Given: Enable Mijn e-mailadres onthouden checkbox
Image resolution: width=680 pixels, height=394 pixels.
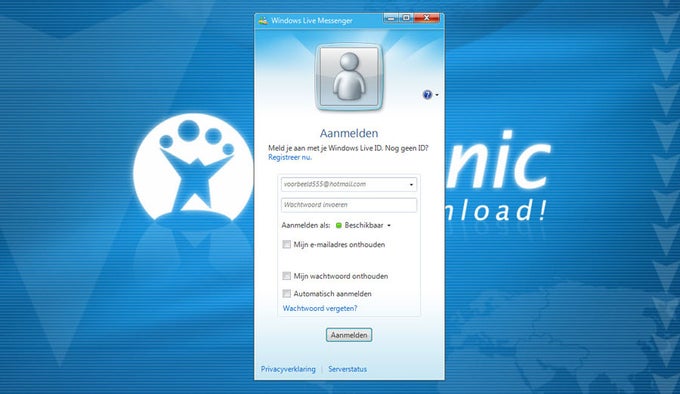Looking at the screenshot, I should coord(287,244).
